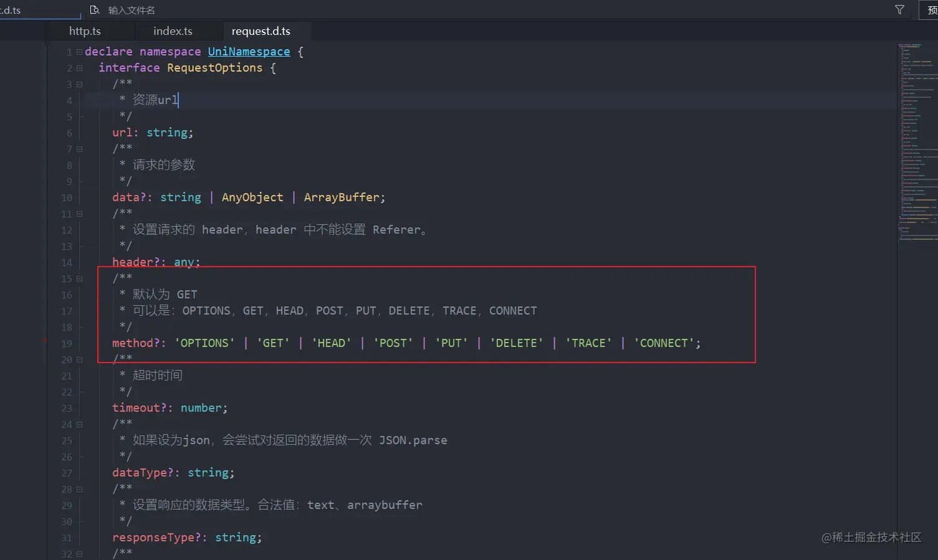Fold the JSON.parse comment on line 24
938x560 pixels.
[x=79, y=424]
